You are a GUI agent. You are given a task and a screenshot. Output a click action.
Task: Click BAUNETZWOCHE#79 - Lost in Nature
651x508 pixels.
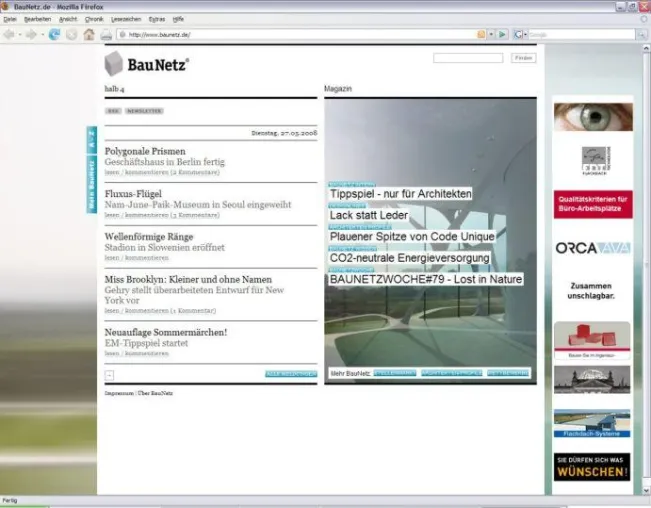426,279
